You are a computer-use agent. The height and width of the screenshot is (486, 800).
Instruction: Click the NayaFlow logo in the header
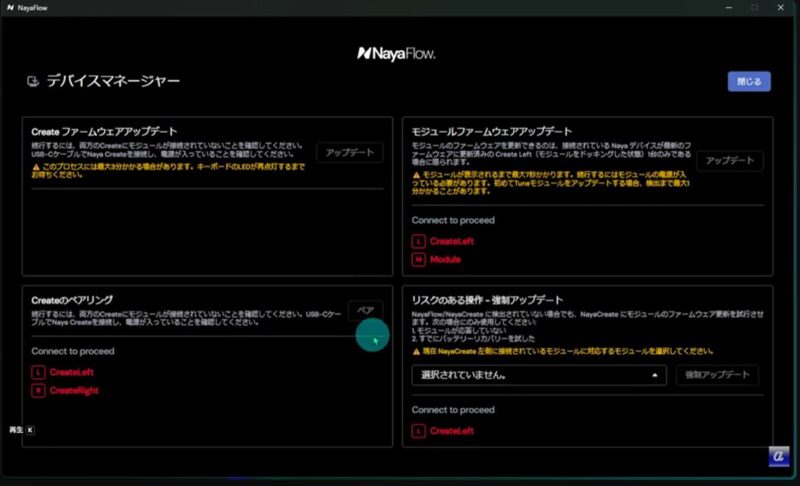(400, 52)
